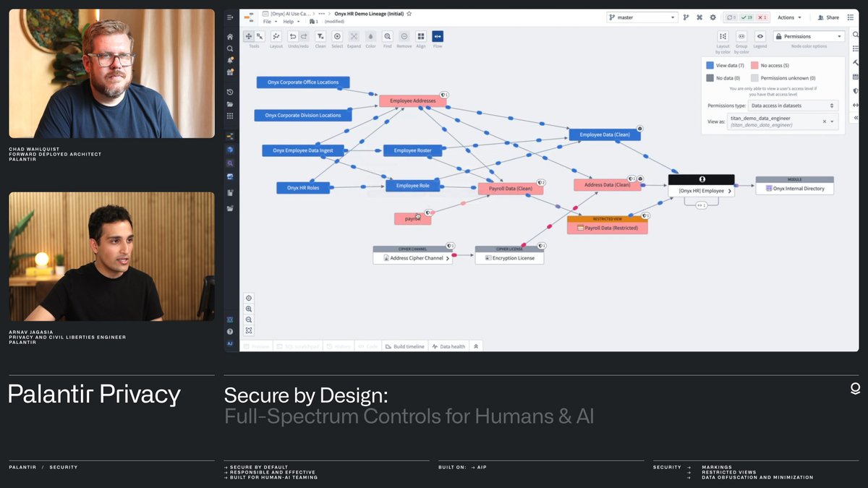Select the Employee Data (Clean) node
Viewport: 868px width, 488px height.
click(605, 135)
